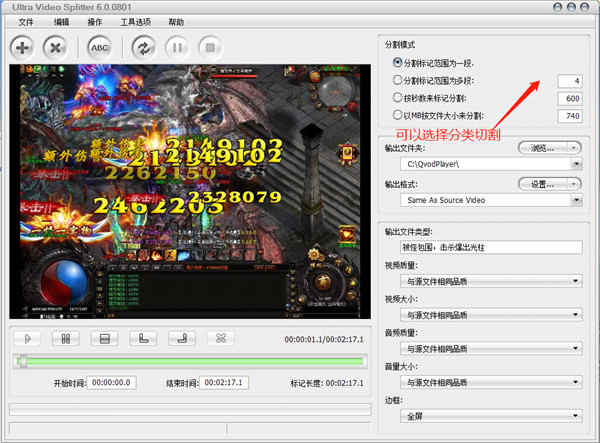Open the File menu
Image resolution: width=600 pixels, height=443 pixels.
[x=26, y=22]
